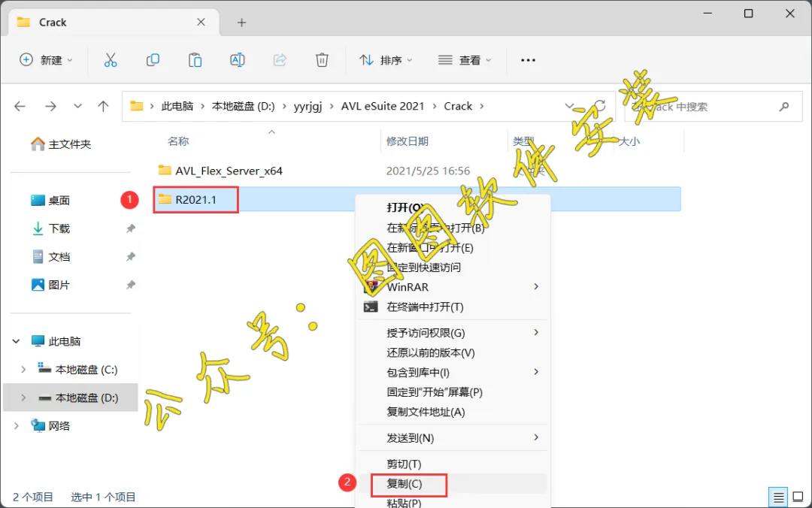This screenshot has height=508, width=812.
Task: Open the 查看 (View) dropdown
Action: tap(464, 60)
